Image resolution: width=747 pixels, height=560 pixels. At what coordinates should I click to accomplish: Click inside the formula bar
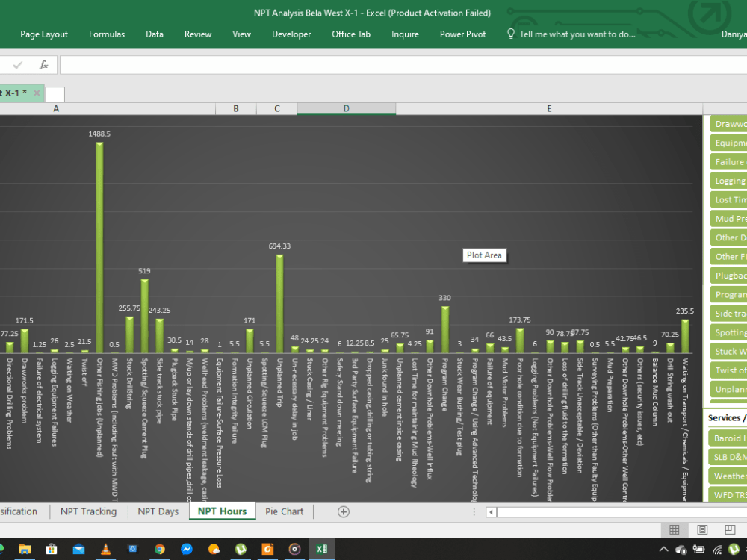(x=299, y=65)
